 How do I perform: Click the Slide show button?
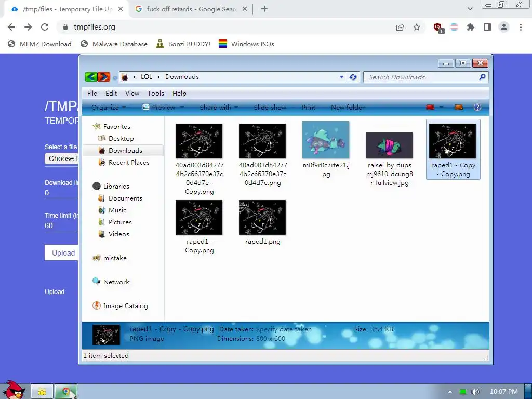pos(270,107)
